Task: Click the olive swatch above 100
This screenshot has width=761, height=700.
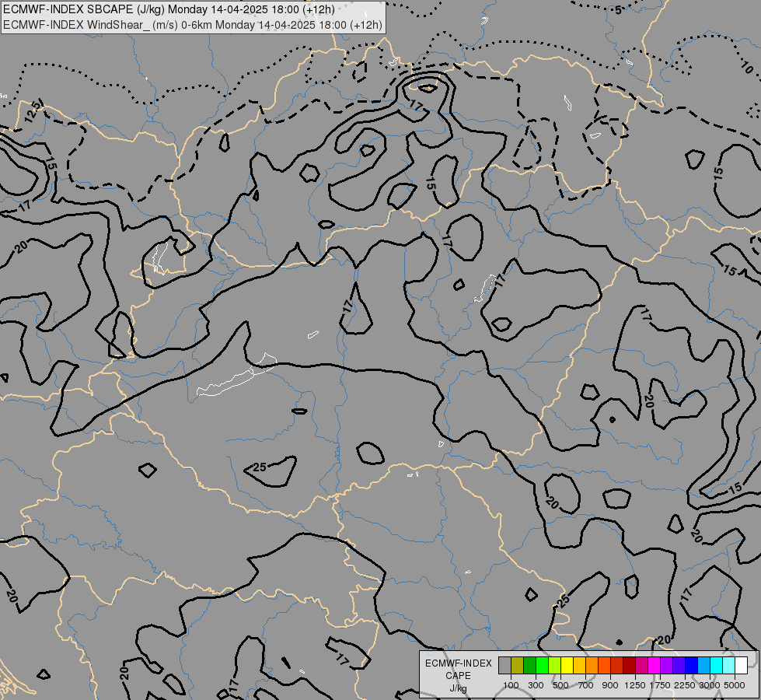Action: [518, 666]
